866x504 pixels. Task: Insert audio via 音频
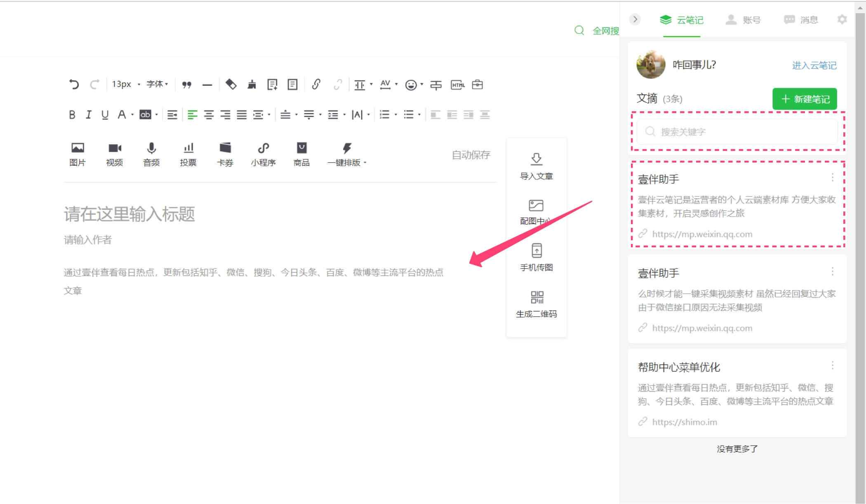click(151, 154)
